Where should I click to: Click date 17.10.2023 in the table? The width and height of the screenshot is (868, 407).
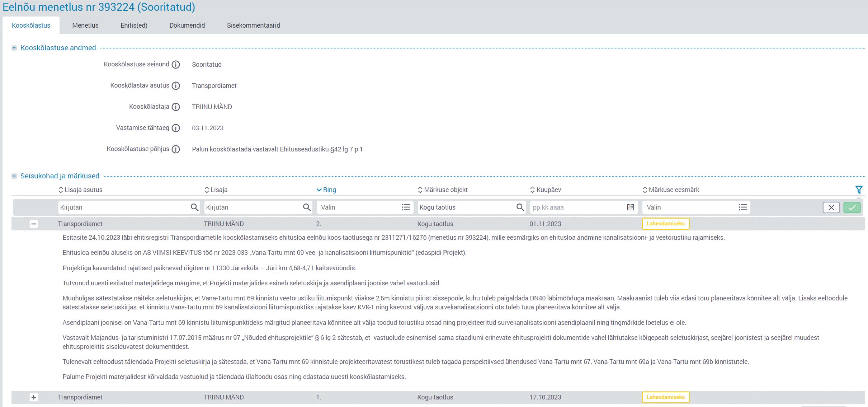pyautogui.click(x=545, y=397)
